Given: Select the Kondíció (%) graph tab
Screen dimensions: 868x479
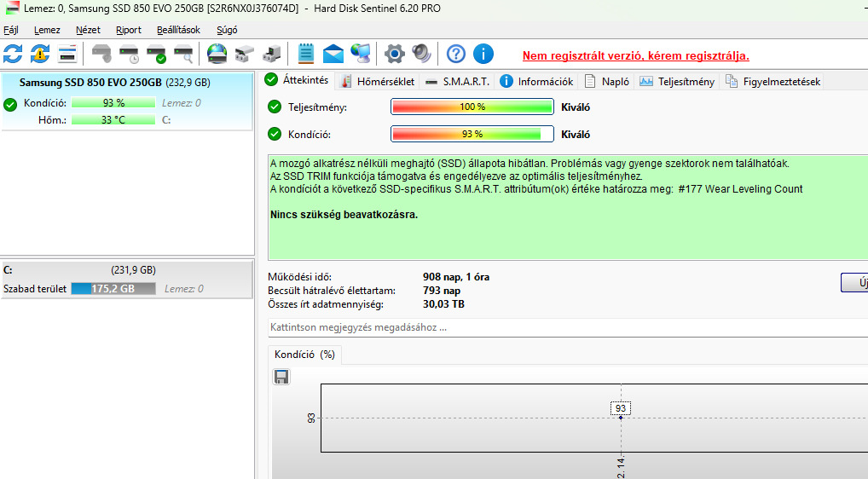Looking at the screenshot, I should (x=304, y=355).
